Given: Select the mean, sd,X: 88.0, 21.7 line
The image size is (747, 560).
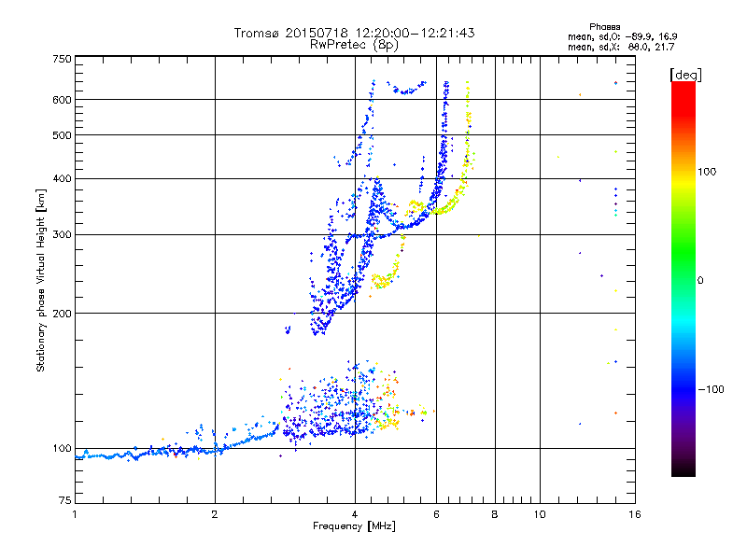Looking at the screenshot, I should pos(621,47).
